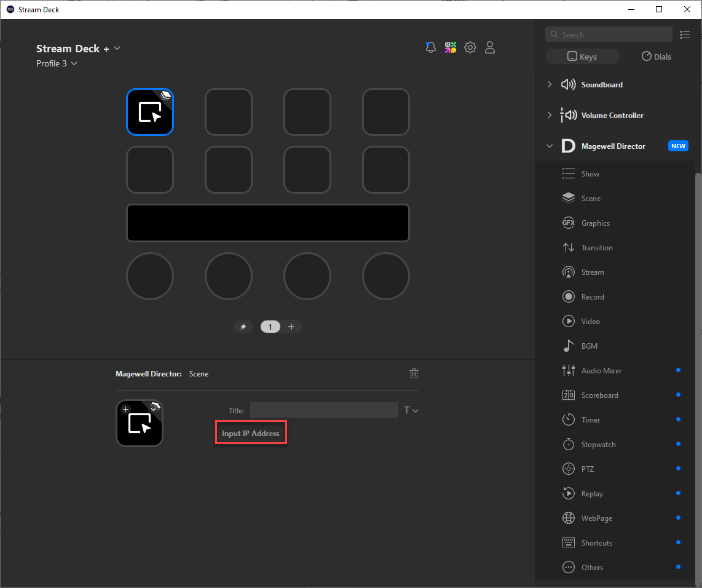Click the Transition text label
702x588 pixels.
point(597,248)
